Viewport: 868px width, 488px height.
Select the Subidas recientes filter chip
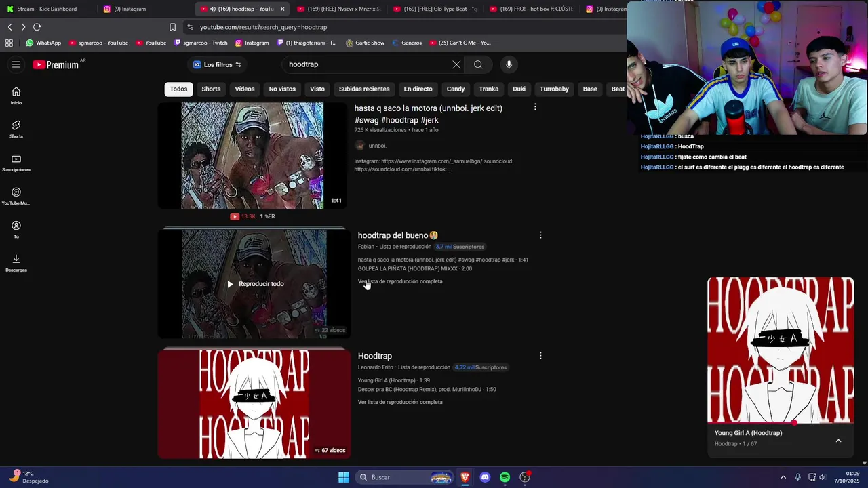point(364,89)
